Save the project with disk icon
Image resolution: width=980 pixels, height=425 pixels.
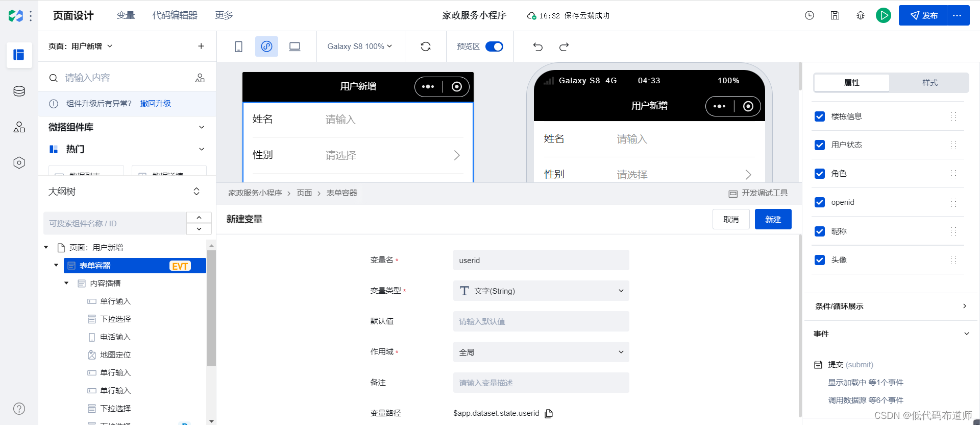pyautogui.click(x=835, y=15)
